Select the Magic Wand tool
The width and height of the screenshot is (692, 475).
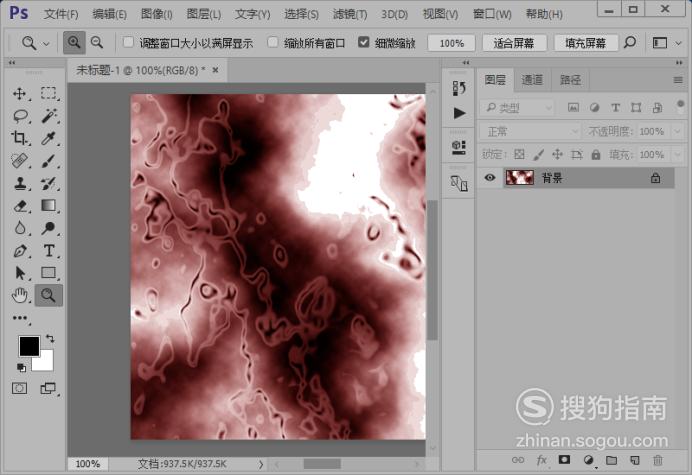49,116
